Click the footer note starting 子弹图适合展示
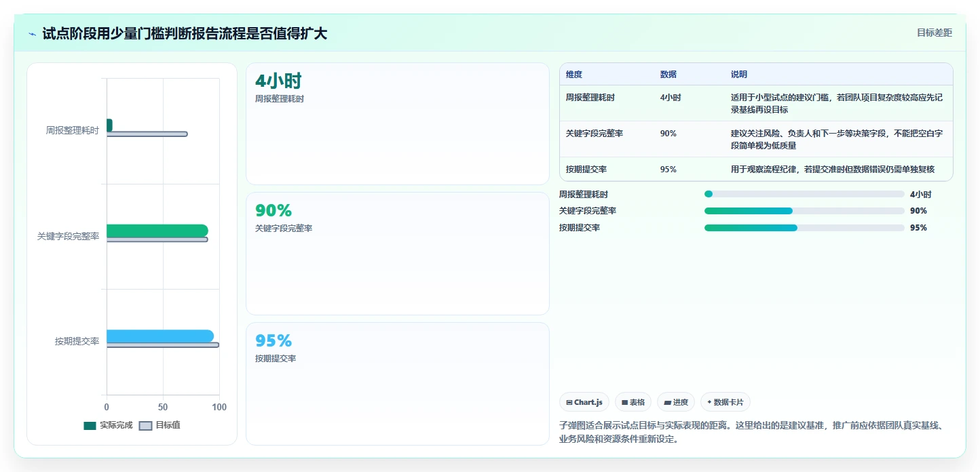980x472 pixels. click(752, 432)
